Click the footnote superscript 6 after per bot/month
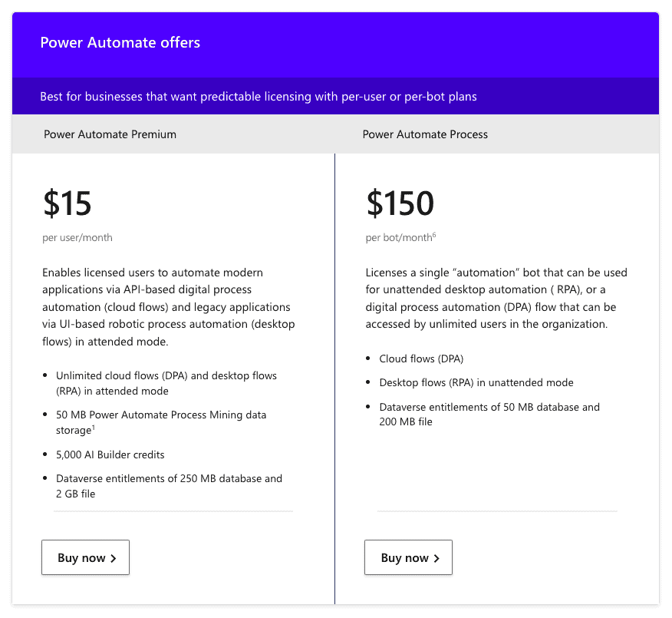The height and width of the screenshot is (618, 672). pos(433,233)
